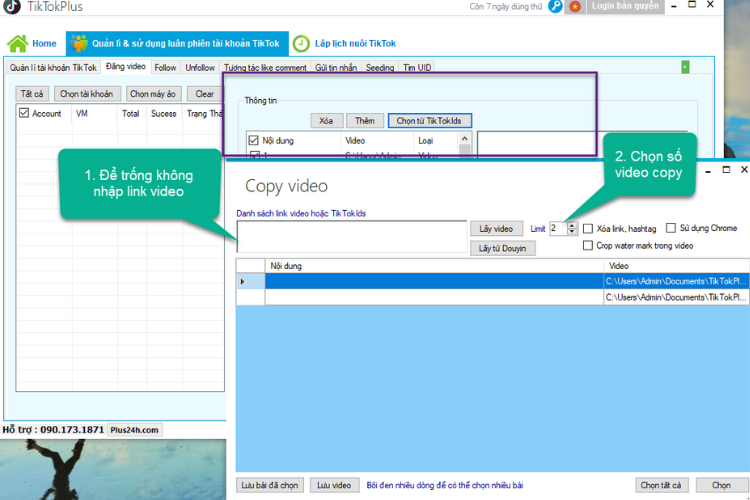750x500 pixels.
Task: Check Crop water mark trong video
Action: coord(588,245)
